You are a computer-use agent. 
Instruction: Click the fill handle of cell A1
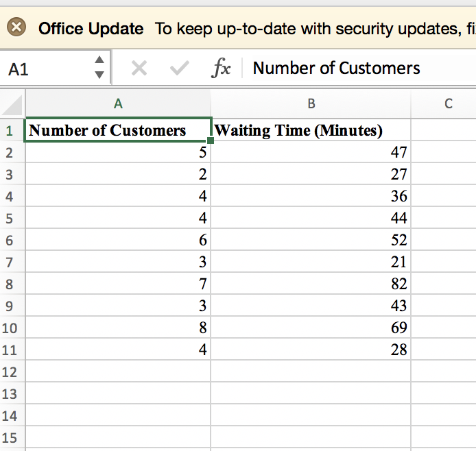click(211, 141)
